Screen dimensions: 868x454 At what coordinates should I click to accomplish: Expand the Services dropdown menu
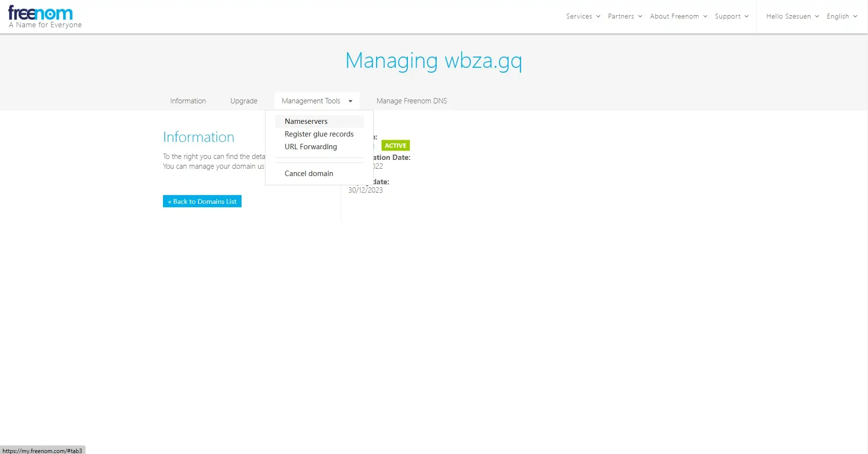pos(583,16)
